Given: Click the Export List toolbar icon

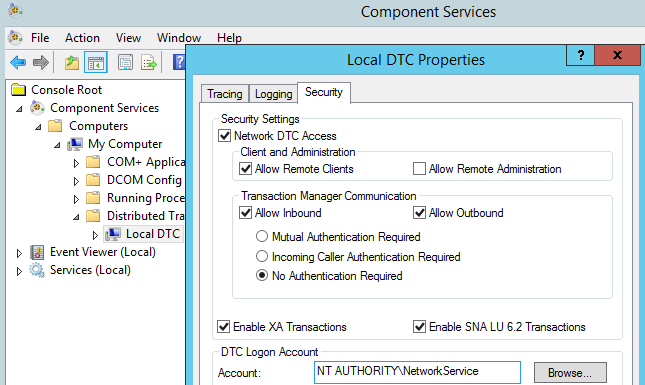Looking at the screenshot, I should (x=148, y=63).
